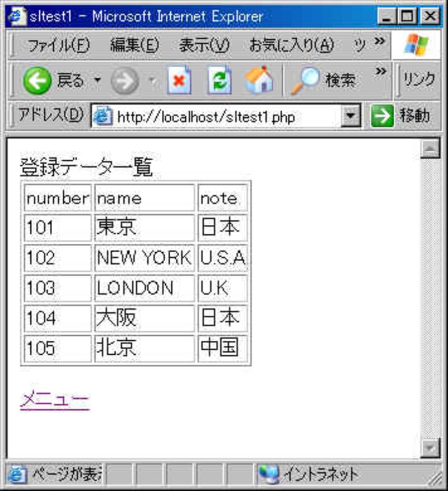The image size is (448, 491).
Task: Click the scrollbar up arrow
Action: click(x=430, y=148)
